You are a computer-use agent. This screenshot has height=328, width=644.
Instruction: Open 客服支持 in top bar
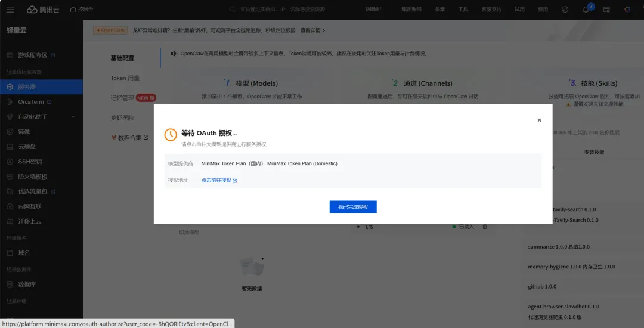pyautogui.click(x=491, y=10)
